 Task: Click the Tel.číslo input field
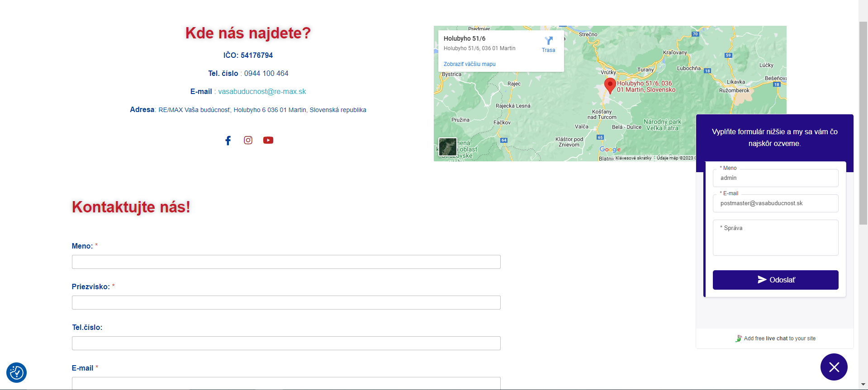(286, 343)
